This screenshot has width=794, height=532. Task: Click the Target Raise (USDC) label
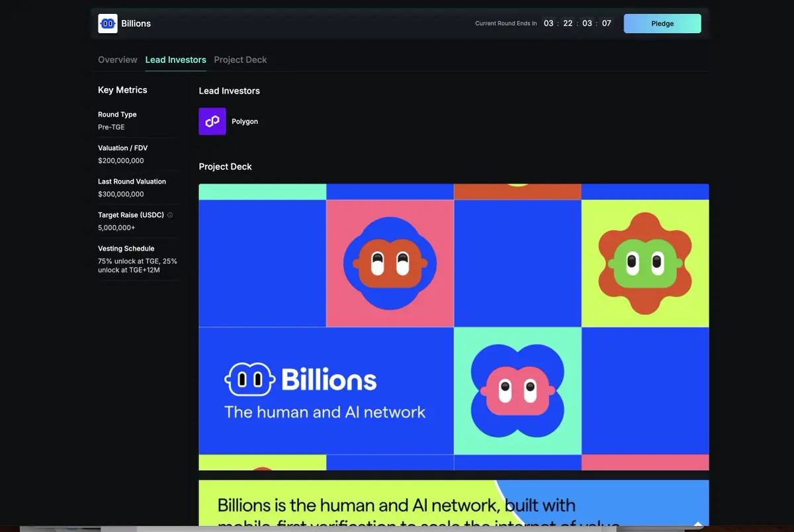[131, 215]
